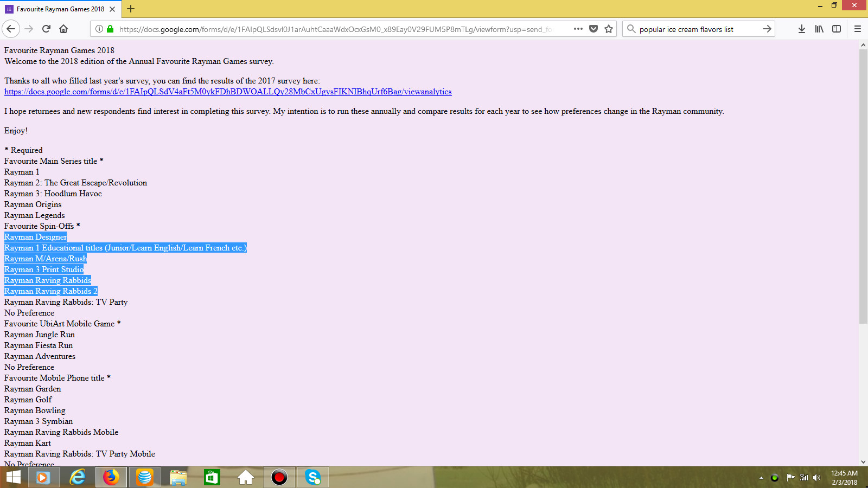868x488 pixels.
Task: Open Skype from the taskbar
Action: click(x=313, y=477)
